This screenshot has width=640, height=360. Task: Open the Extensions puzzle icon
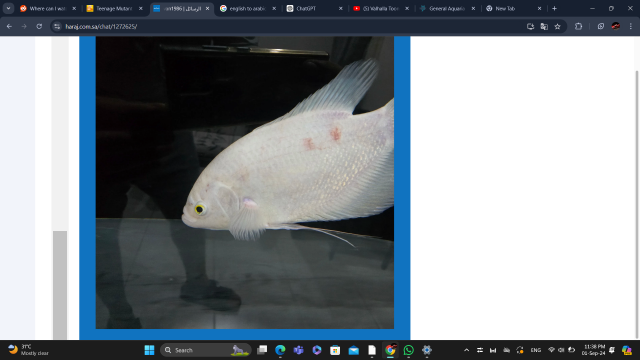[578, 27]
